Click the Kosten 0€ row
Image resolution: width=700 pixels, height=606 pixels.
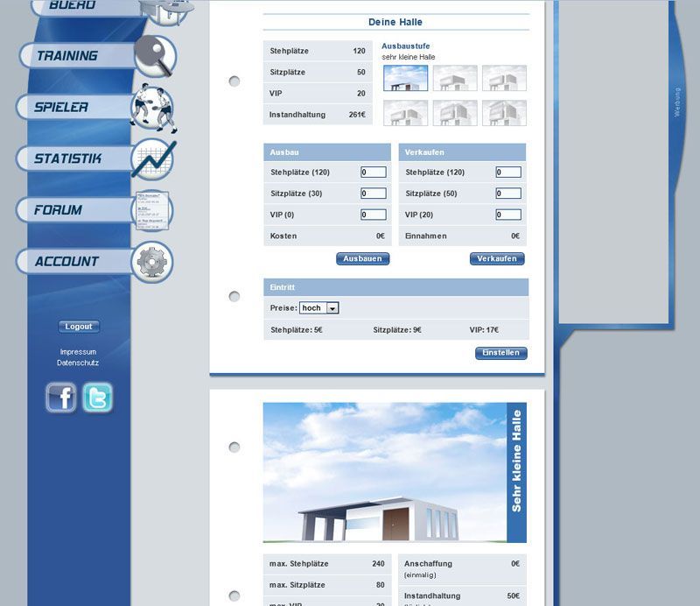pos(327,236)
